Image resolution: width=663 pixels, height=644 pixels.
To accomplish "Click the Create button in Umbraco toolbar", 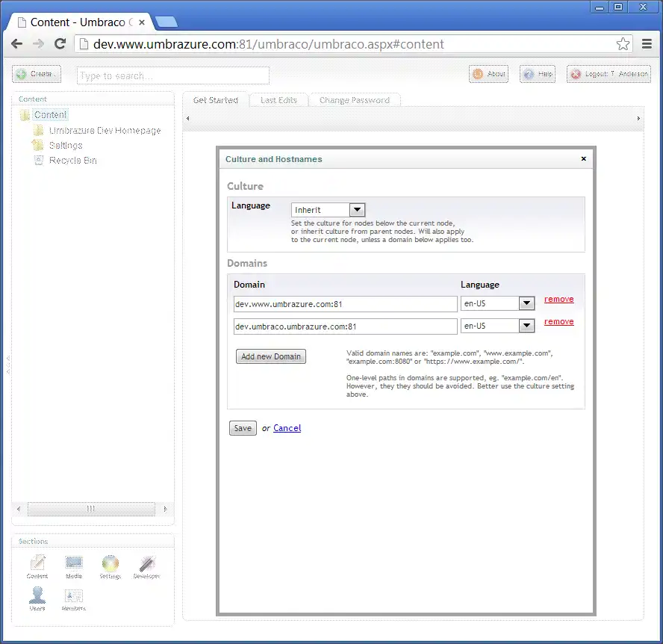I will point(37,74).
